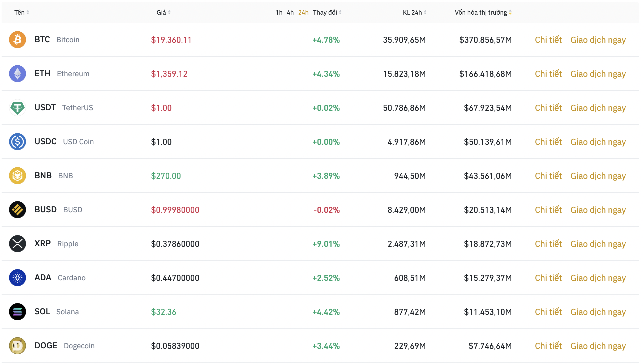This screenshot has height=364, width=644.
Task: Click the Ripple name label
Action: (x=68, y=244)
